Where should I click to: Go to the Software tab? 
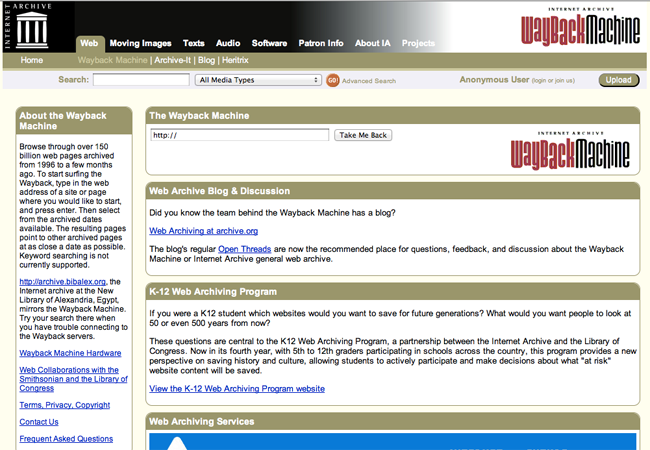[x=269, y=43]
